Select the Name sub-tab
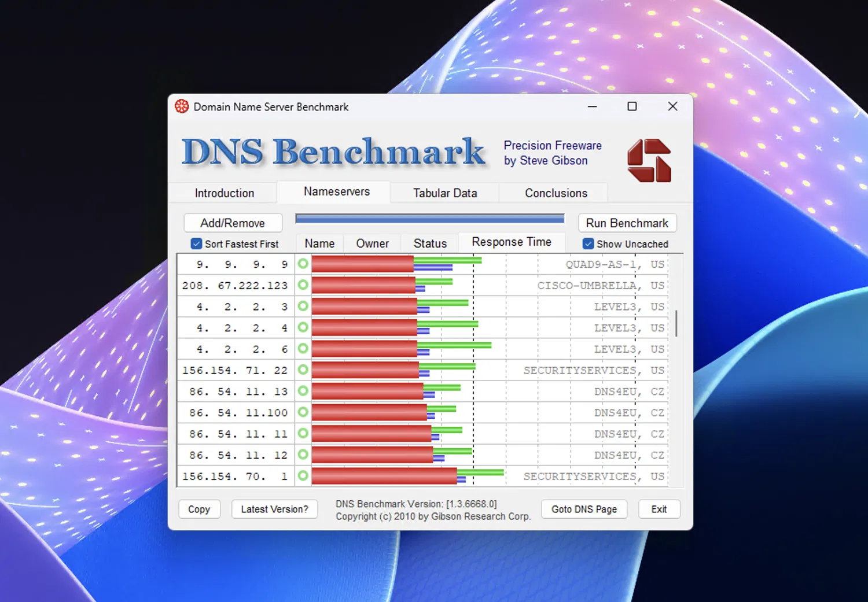Screen dimensions: 868x602 tap(319, 243)
